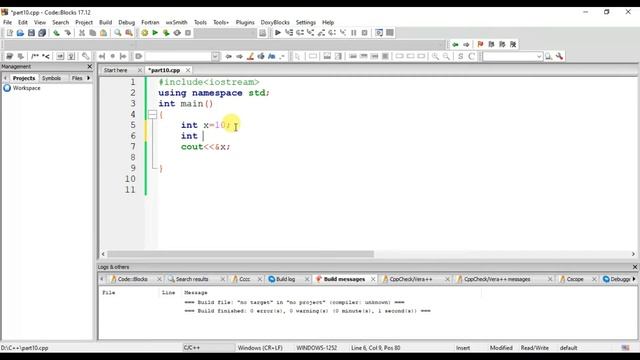Close the *part10.cpp editor tab
The height and width of the screenshot is (360, 640).
[x=188, y=70]
